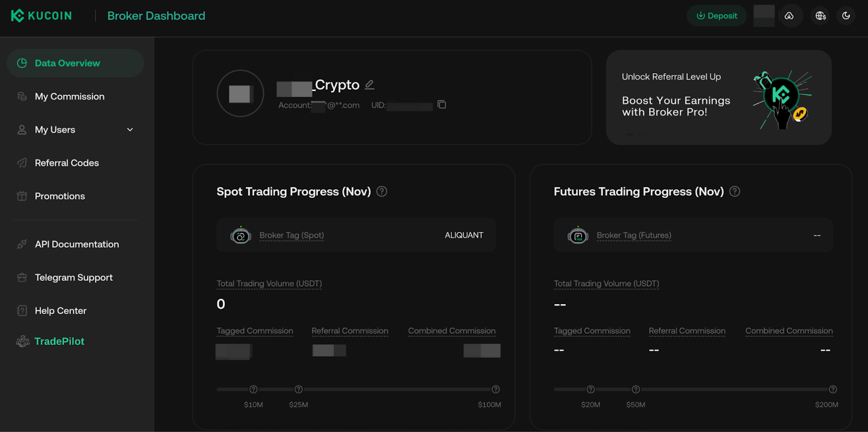Click the download app icon in header
Screen dimensions: 868x432
(x=789, y=16)
